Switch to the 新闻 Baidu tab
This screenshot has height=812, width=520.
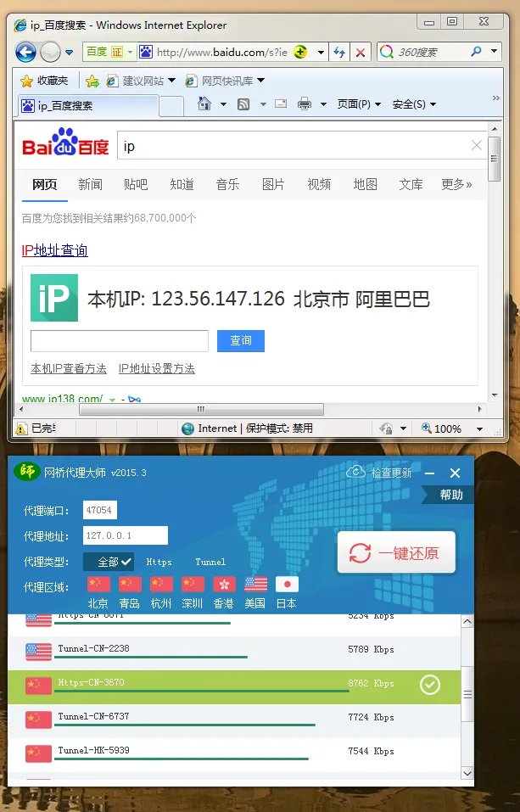click(x=90, y=184)
